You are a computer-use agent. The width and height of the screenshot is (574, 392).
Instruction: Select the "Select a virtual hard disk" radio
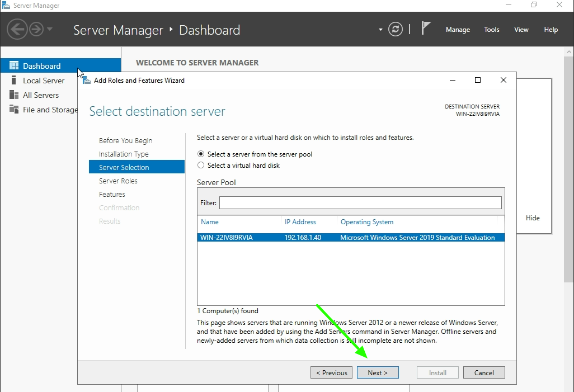click(201, 165)
